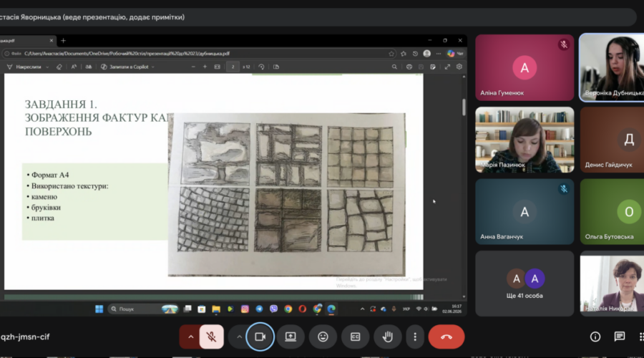Open Telegram from shared taskbar

tap(259, 309)
